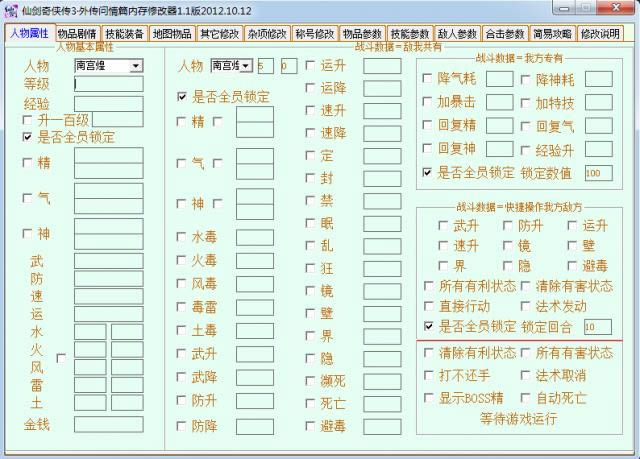
Task: Enable the 速降 checkbox
Action: click(x=310, y=133)
